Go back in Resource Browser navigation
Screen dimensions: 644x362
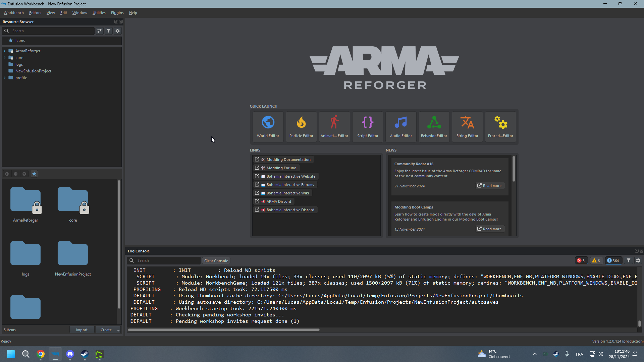(x=7, y=174)
